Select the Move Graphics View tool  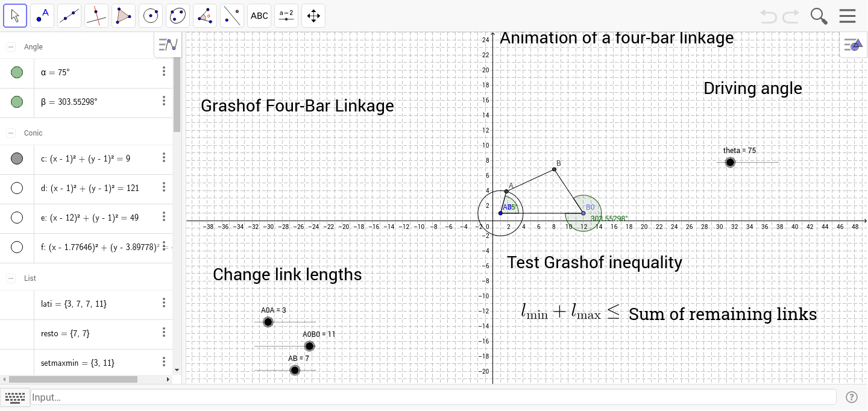click(313, 16)
